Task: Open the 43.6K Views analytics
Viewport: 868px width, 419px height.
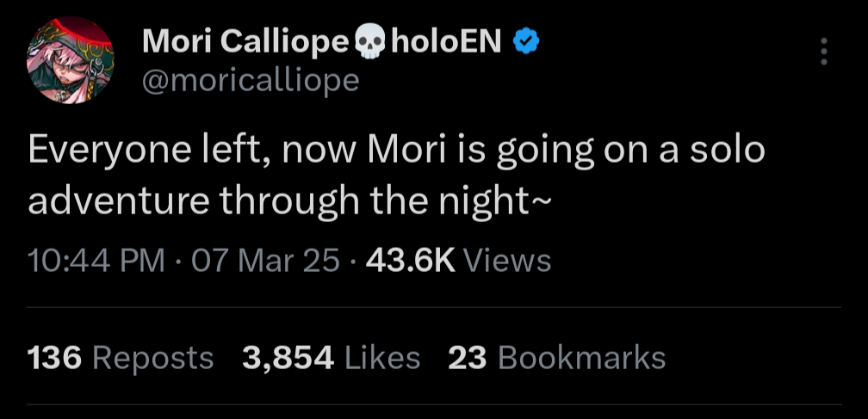Action: click(411, 259)
